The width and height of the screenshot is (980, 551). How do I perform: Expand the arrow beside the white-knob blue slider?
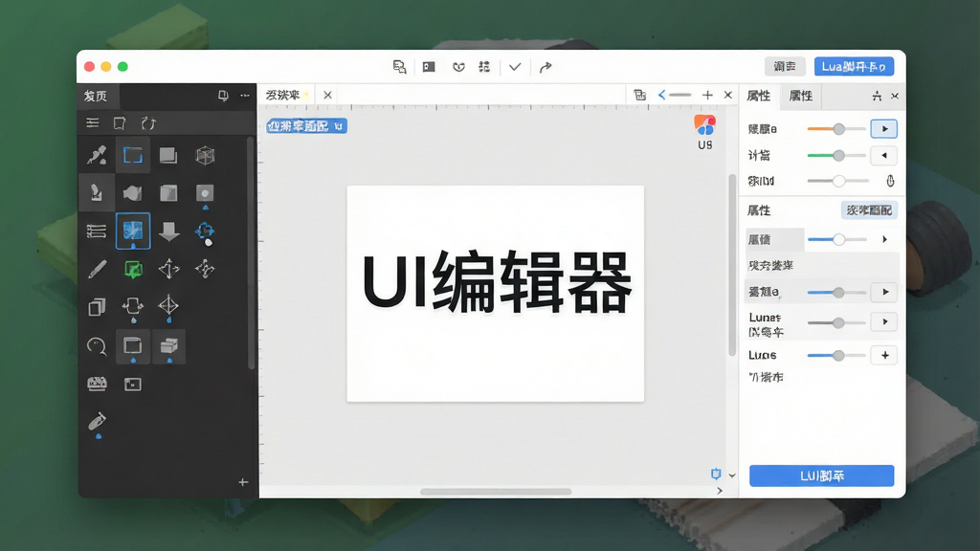[x=884, y=239]
